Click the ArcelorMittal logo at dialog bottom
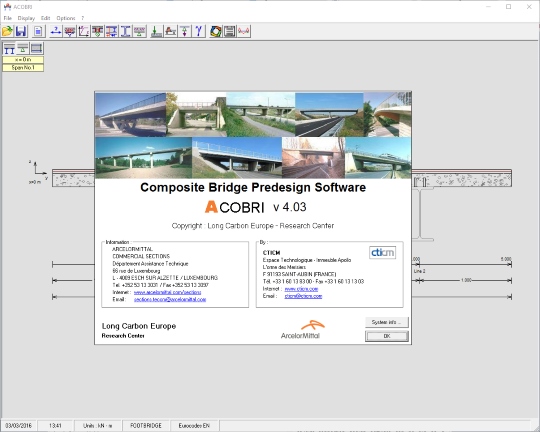 click(302, 330)
